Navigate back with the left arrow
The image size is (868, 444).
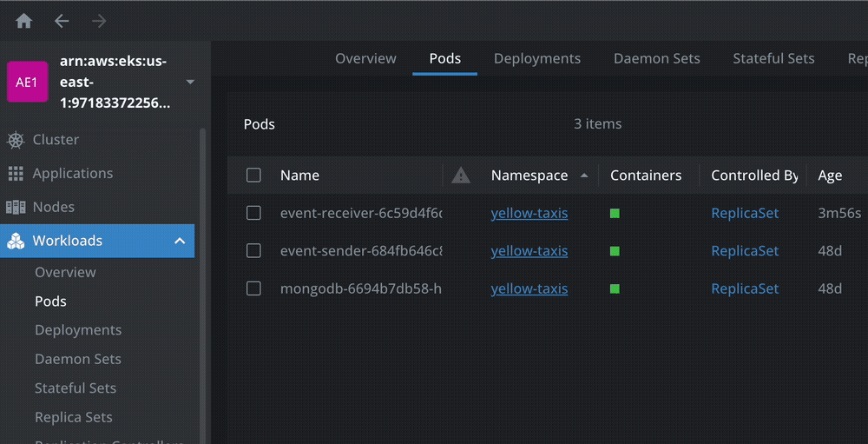click(62, 21)
